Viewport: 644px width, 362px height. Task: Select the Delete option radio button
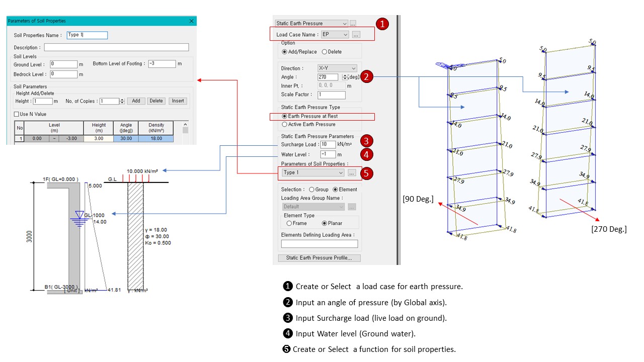point(325,52)
